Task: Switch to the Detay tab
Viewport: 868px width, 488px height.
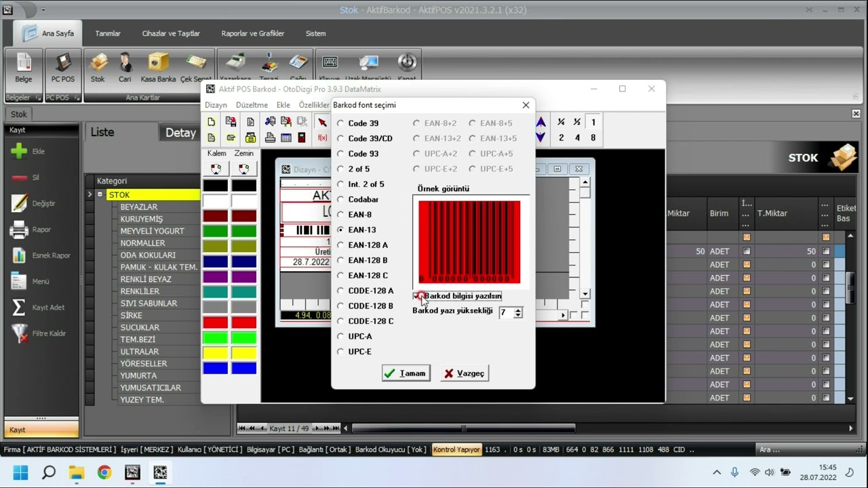Action: click(180, 132)
